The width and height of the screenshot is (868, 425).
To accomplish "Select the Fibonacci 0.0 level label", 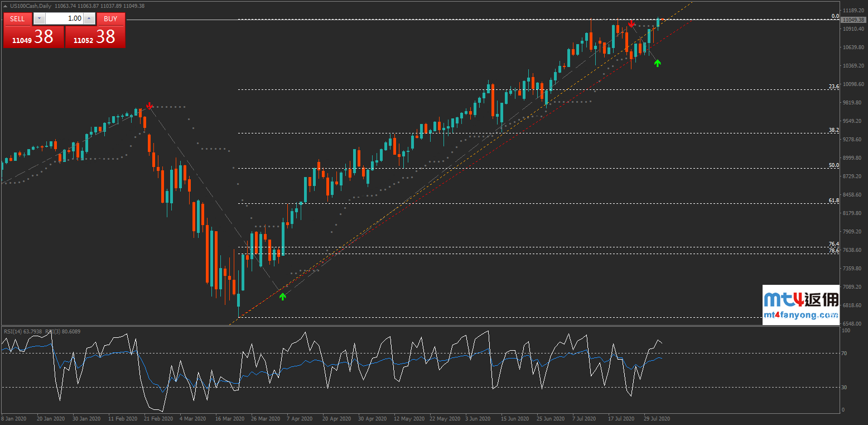I will 835,16.
